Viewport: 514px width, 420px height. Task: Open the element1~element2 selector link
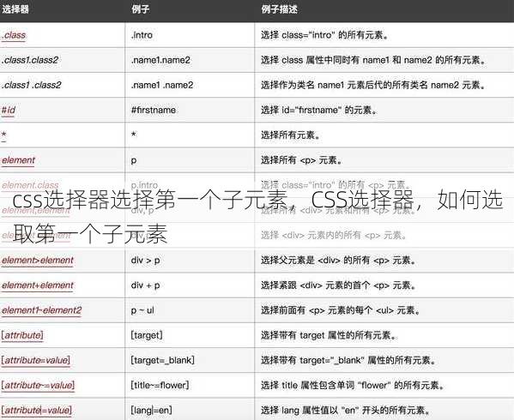point(42,310)
